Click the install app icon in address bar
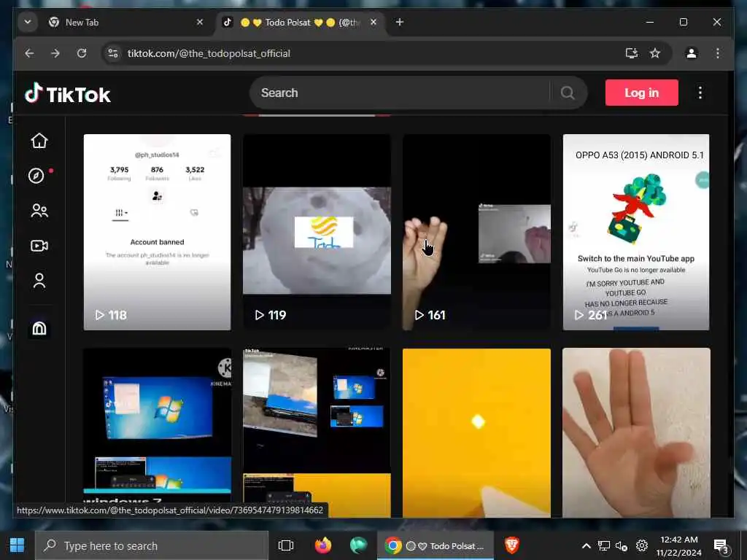The width and height of the screenshot is (747, 560). point(632,53)
